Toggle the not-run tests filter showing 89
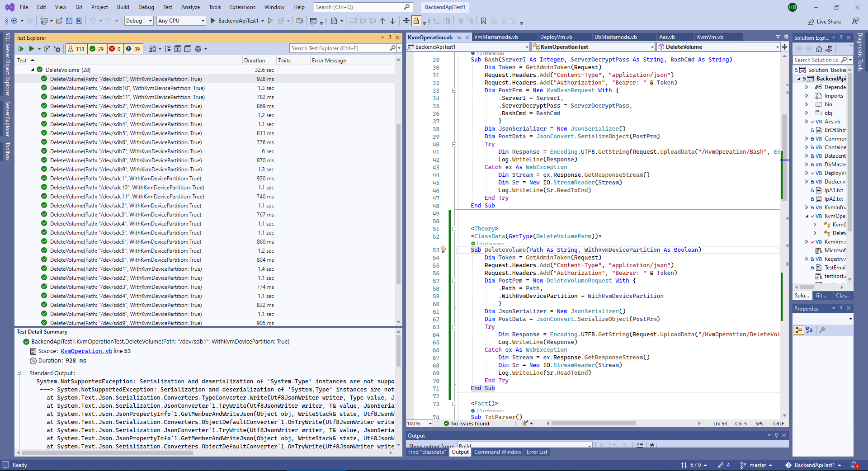 [x=133, y=49]
